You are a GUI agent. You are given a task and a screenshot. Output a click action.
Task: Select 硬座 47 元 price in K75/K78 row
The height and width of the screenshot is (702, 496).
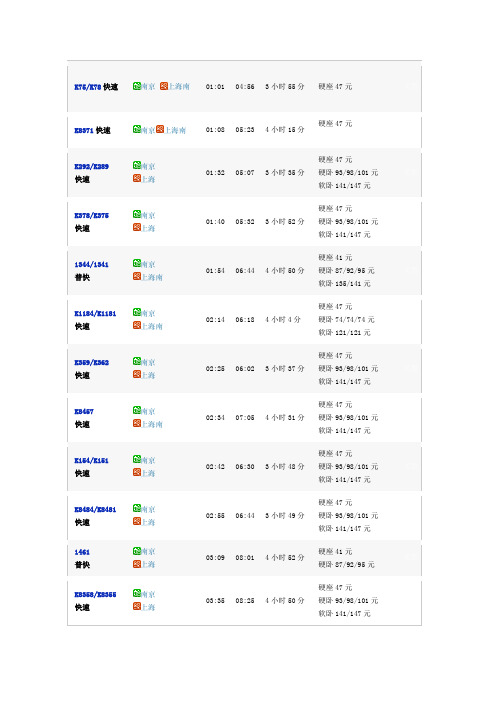pos(335,86)
